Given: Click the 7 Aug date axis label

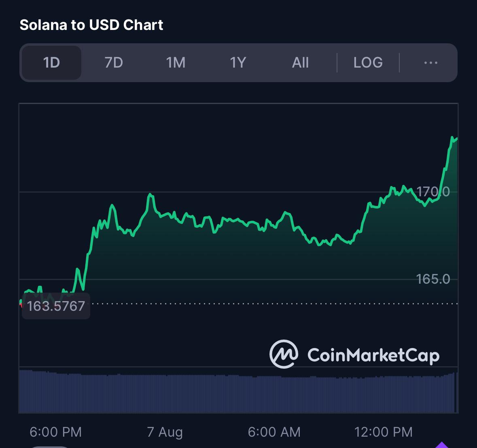Looking at the screenshot, I should tap(165, 432).
